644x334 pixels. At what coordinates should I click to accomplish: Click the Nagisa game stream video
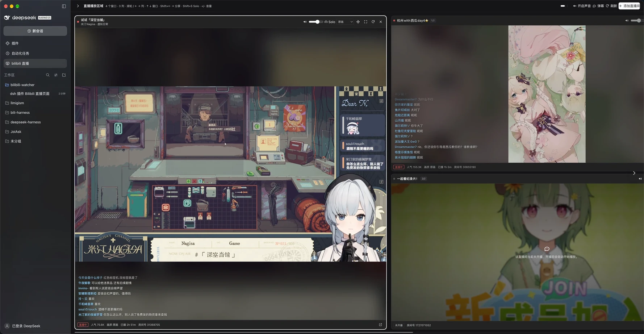pos(230,174)
